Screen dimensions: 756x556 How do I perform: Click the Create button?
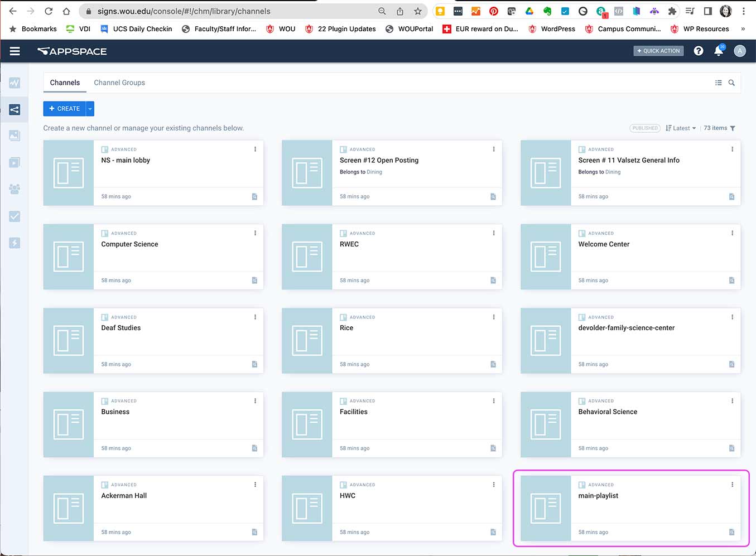click(64, 109)
